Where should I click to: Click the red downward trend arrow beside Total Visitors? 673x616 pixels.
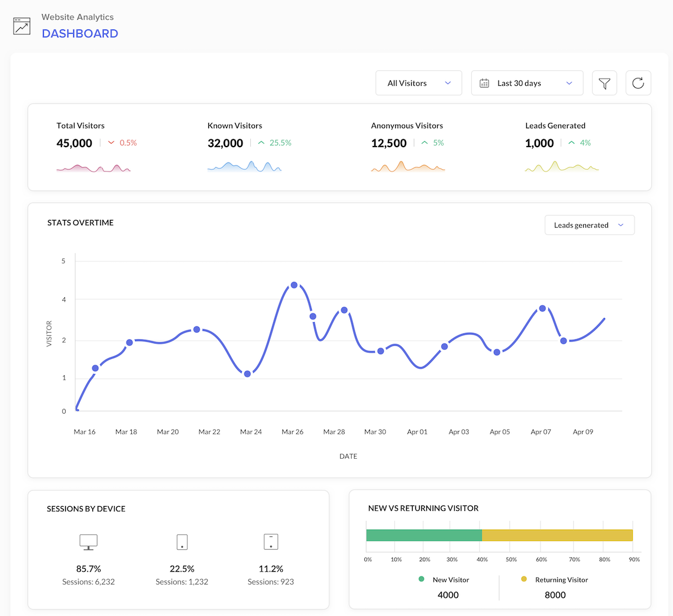pyautogui.click(x=112, y=142)
